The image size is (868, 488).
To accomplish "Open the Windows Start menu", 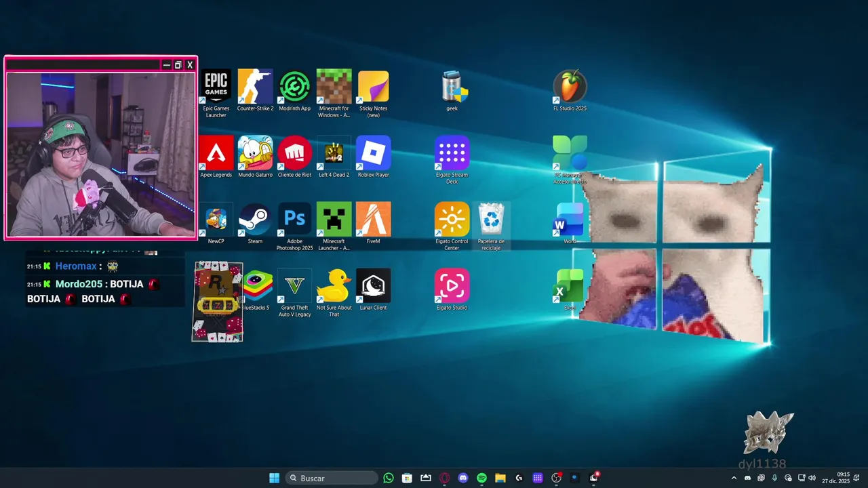I will coord(274,478).
